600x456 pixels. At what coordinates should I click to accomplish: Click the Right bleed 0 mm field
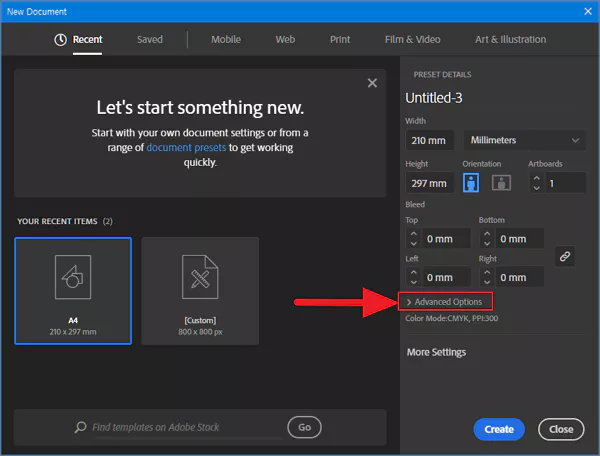[x=520, y=277]
